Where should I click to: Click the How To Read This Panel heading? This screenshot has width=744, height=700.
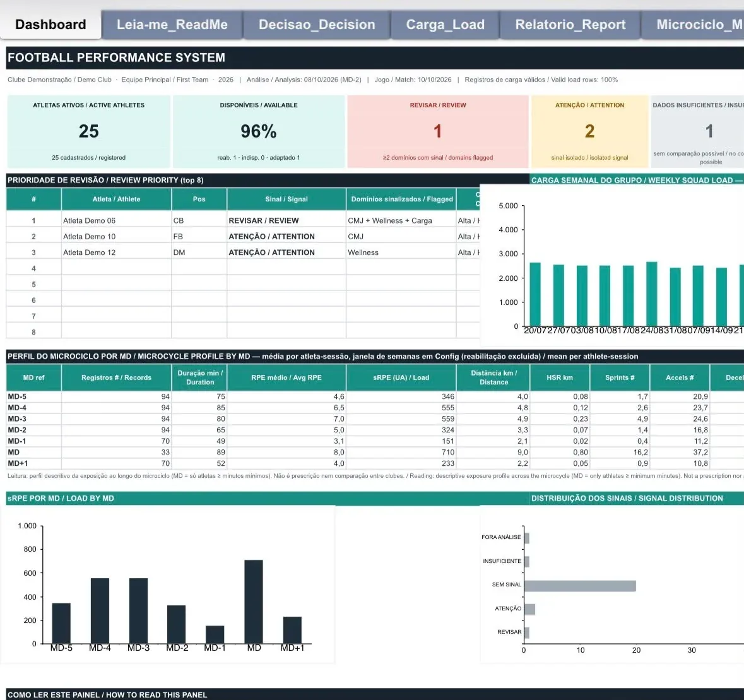(107, 695)
